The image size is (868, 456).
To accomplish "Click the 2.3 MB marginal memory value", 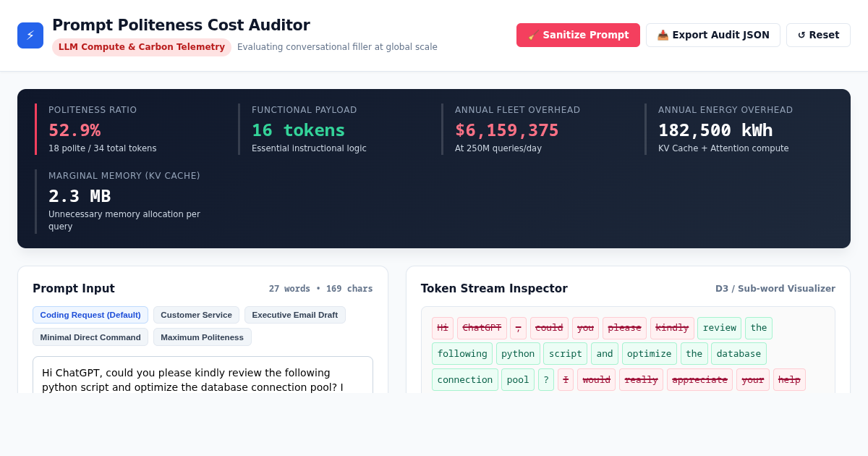I will [x=80, y=196].
